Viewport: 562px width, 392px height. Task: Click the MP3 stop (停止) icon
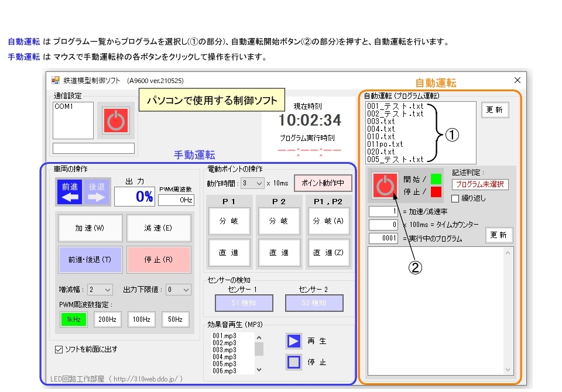[x=293, y=362]
